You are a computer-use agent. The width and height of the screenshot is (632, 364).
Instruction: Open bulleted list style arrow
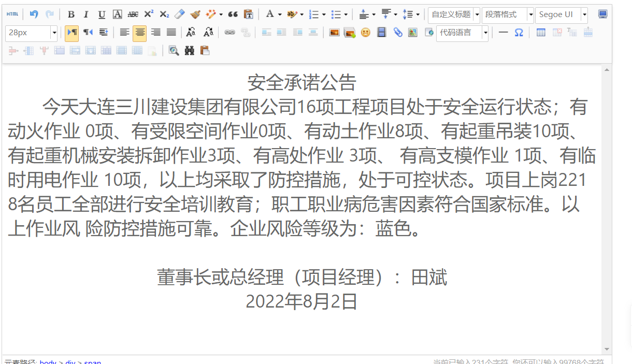point(346,14)
